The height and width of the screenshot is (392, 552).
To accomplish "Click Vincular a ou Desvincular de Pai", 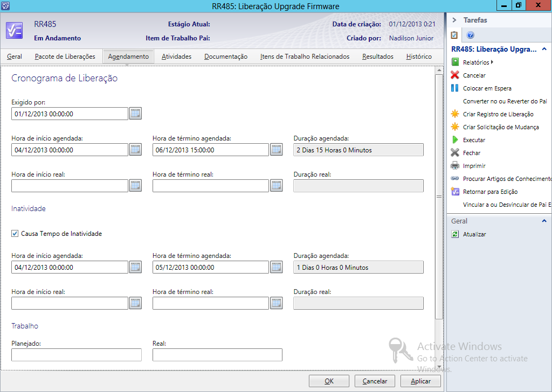I will coord(507,205).
